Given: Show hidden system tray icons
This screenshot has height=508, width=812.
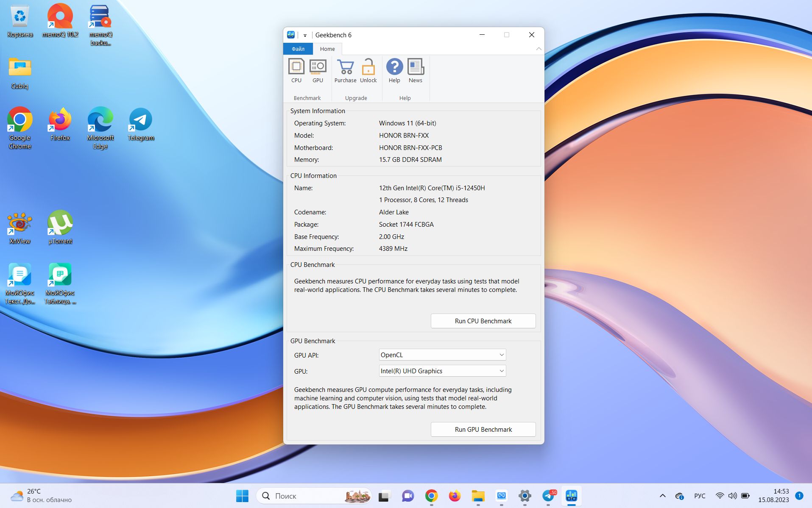Looking at the screenshot, I should click(662, 496).
